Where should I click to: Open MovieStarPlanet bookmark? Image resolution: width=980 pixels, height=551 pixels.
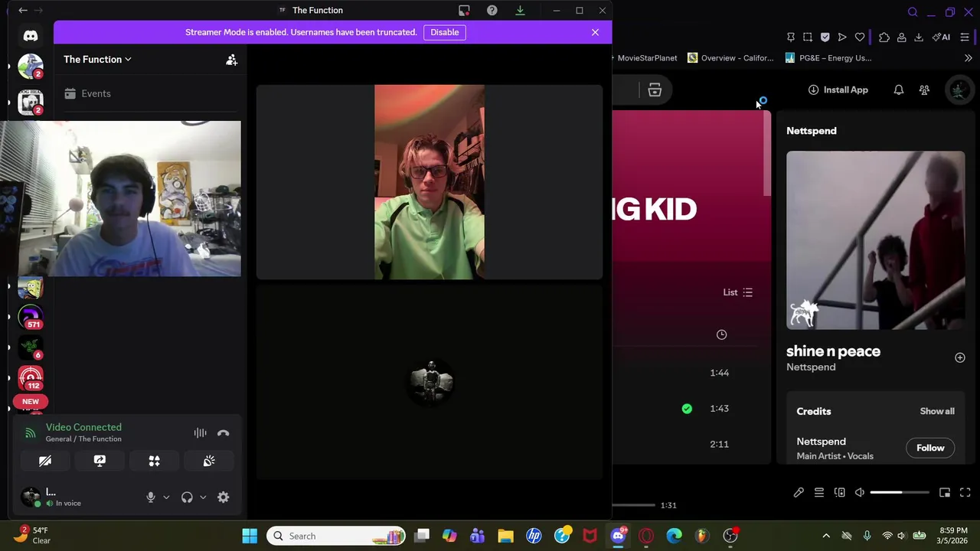click(x=647, y=58)
